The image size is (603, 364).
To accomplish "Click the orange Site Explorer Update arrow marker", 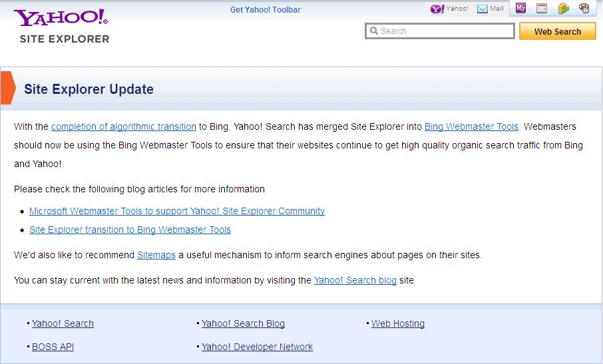I will 8,88.
